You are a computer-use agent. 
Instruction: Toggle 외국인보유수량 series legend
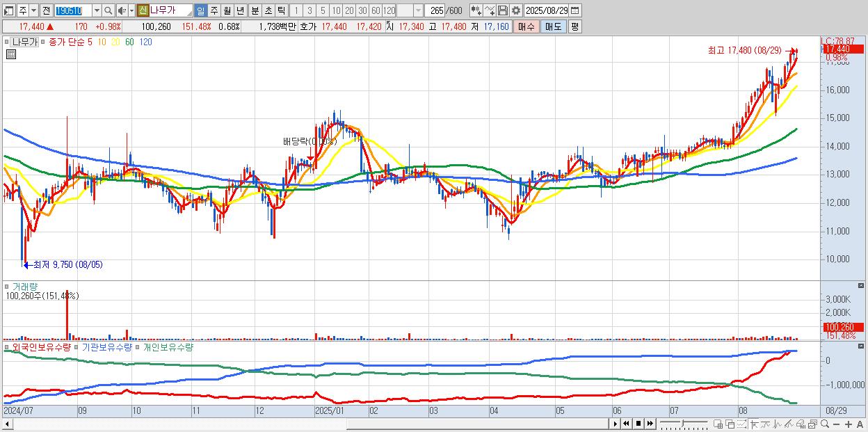[42, 346]
